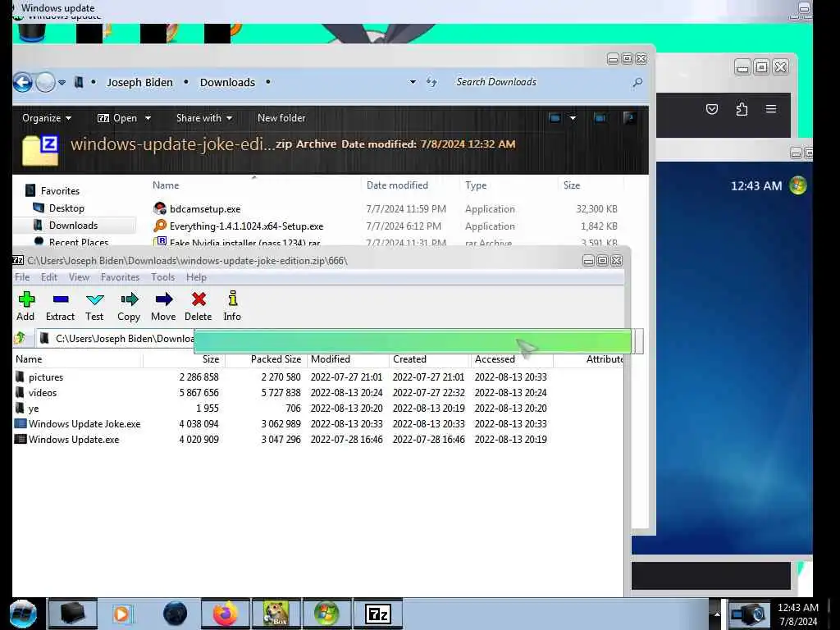Click the Explorer help icon
840x630 pixels.
pos(629,118)
